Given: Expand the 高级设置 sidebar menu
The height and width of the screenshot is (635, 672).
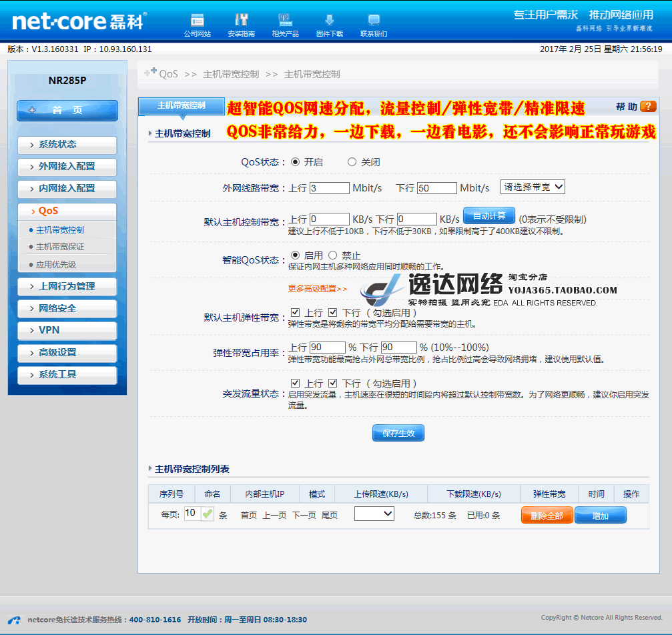Looking at the screenshot, I should [x=67, y=353].
